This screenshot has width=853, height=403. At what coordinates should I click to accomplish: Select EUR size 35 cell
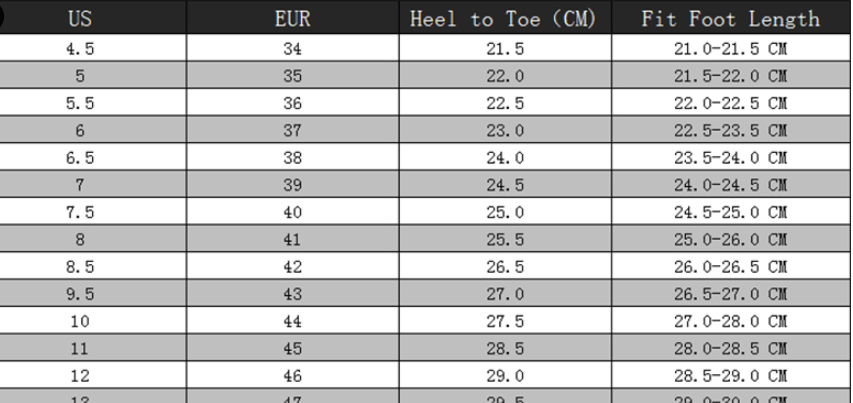click(x=291, y=75)
